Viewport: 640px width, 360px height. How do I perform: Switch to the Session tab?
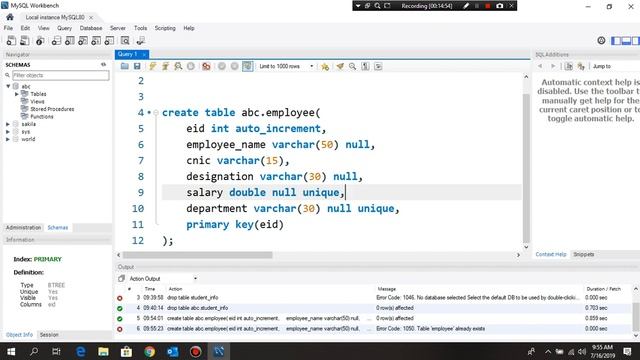click(49, 334)
